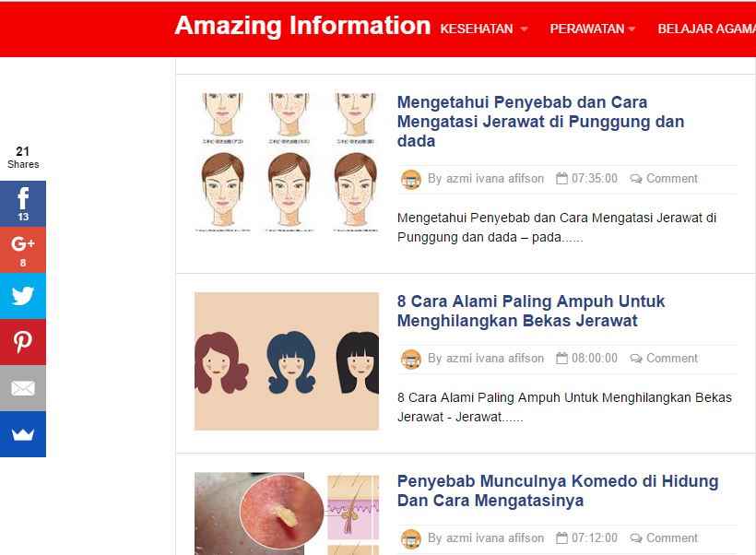Screen dimensions: 756x555
Task: Open the article Penyebab Munculnya Komedo di Hidung
Action: 558,490
